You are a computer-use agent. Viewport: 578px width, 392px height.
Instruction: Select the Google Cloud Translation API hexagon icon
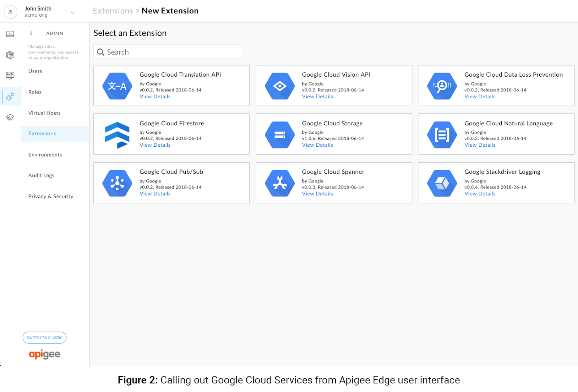[x=116, y=86]
